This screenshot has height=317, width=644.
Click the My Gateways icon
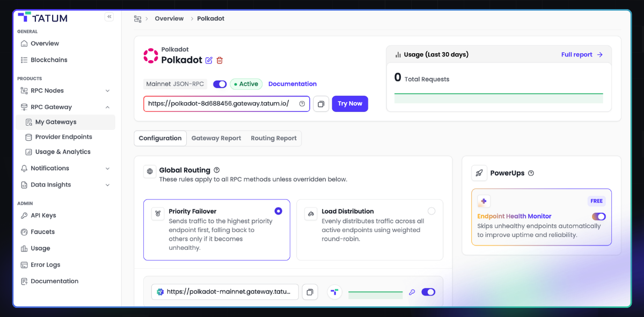click(29, 122)
